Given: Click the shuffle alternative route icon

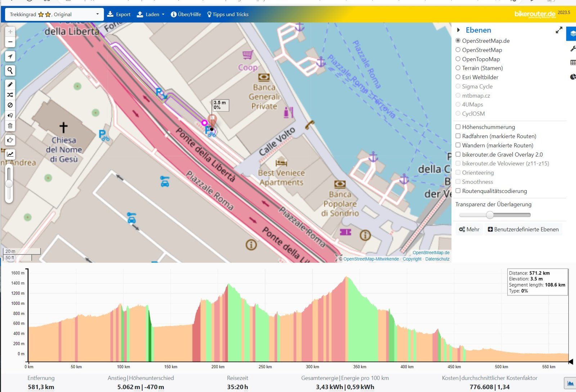Looking at the screenshot, I should click(10, 95).
